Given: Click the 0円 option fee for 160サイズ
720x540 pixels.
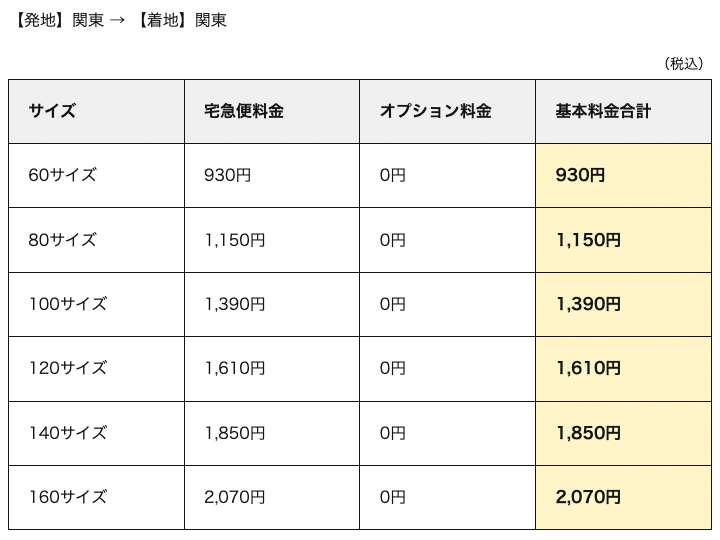Looking at the screenshot, I should pos(393,497).
